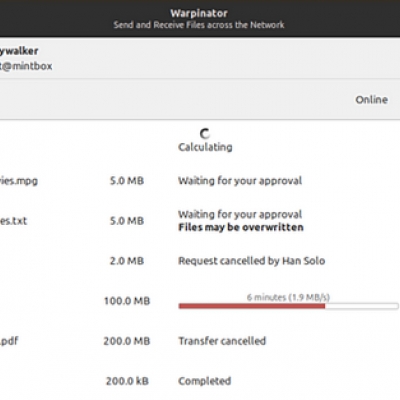Click the @mintbox hostname text
The height and width of the screenshot is (400, 400).
click(x=26, y=66)
